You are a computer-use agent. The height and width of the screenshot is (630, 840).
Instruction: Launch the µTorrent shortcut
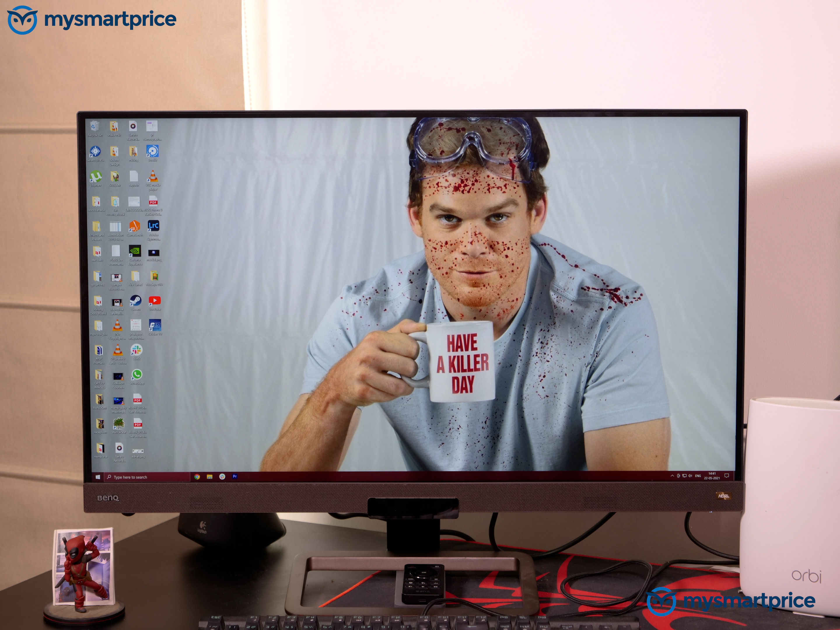coord(96,179)
